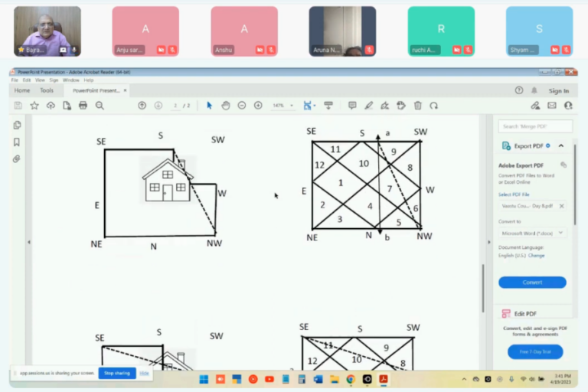Click the Edit PDF tool entry
This screenshot has height=392, width=588.
(x=525, y=314)
